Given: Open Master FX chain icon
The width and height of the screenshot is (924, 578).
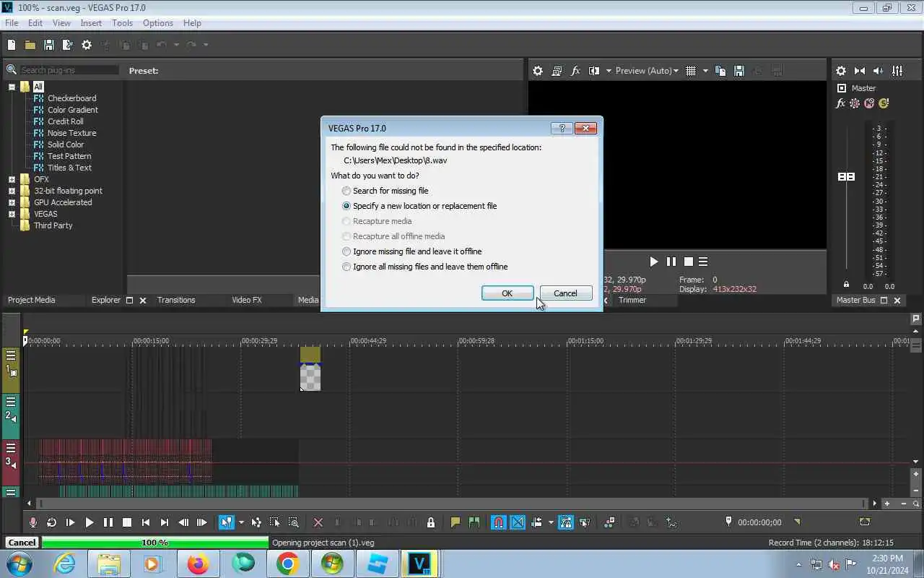Looking at the screenshot, I should (840, 103).
